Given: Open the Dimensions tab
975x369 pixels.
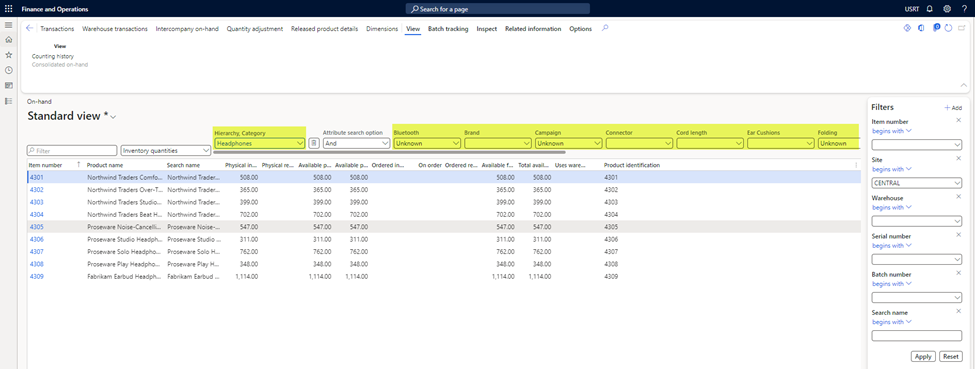Looking at the screenshot, I should coord(382,29).
